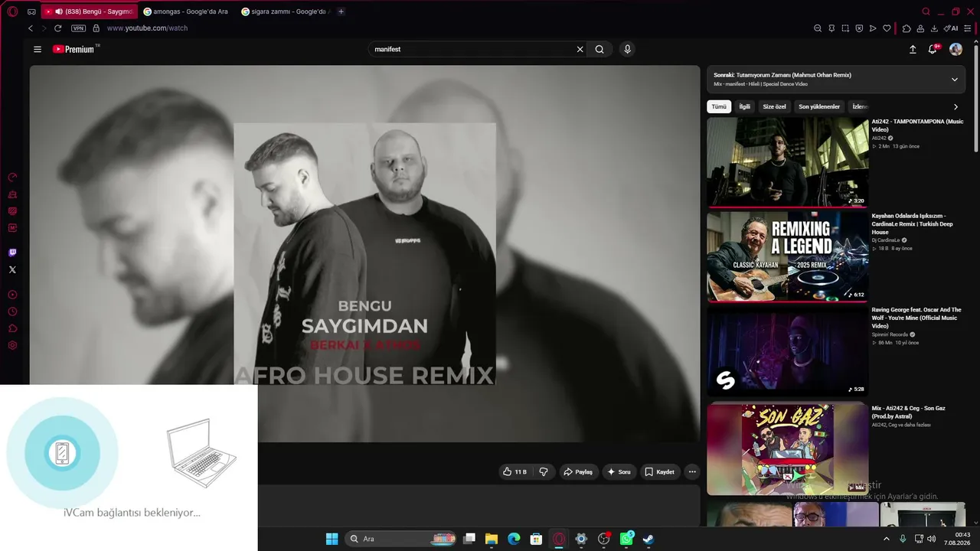
Task: Click the Paylaş share button
Action: tap(578, 472)
